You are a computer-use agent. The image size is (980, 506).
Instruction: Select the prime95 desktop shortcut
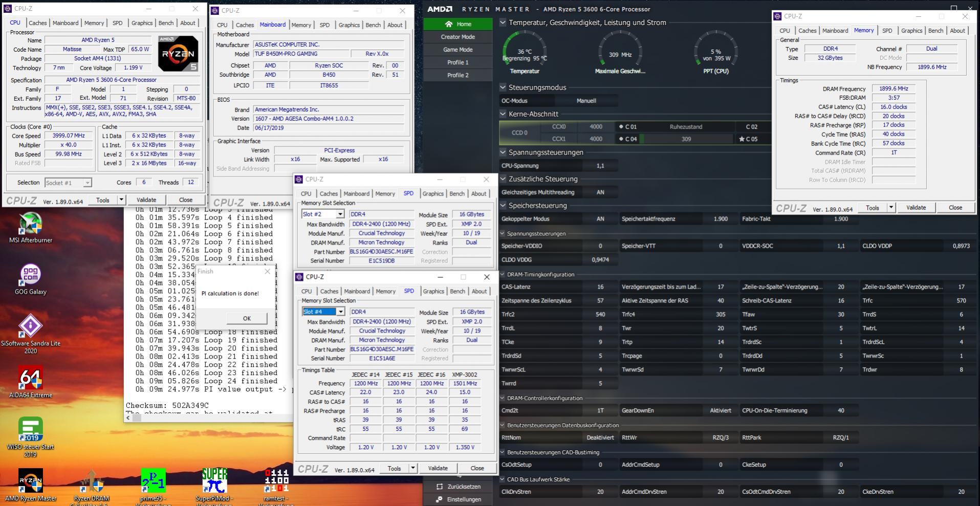[153, 486]
